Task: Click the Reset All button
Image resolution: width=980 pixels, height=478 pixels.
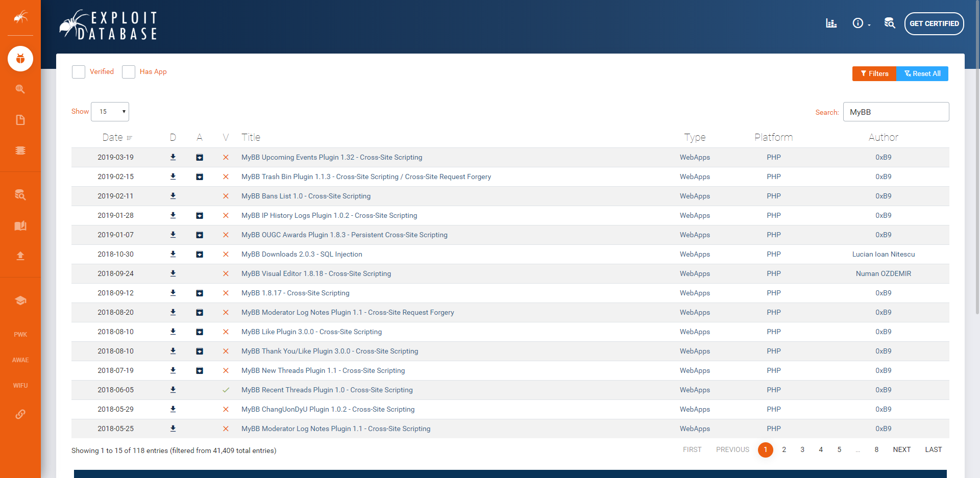Action: pos(922,73)
